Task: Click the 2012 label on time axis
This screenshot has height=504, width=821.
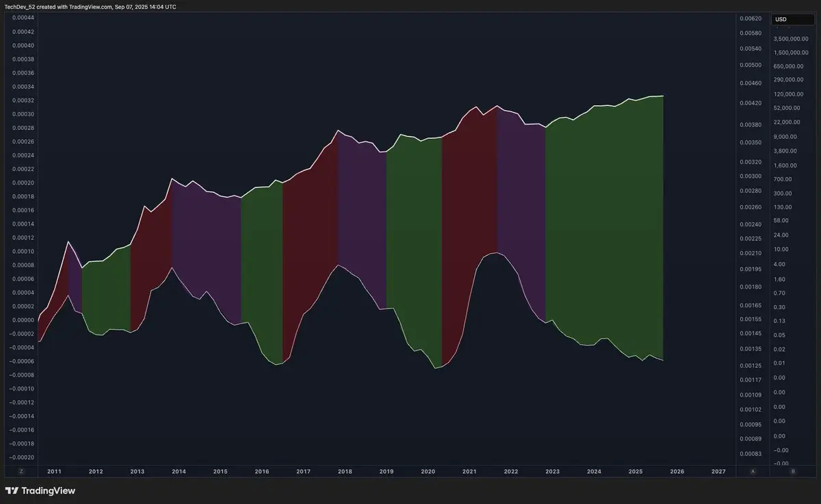Action: pos(96,471)
